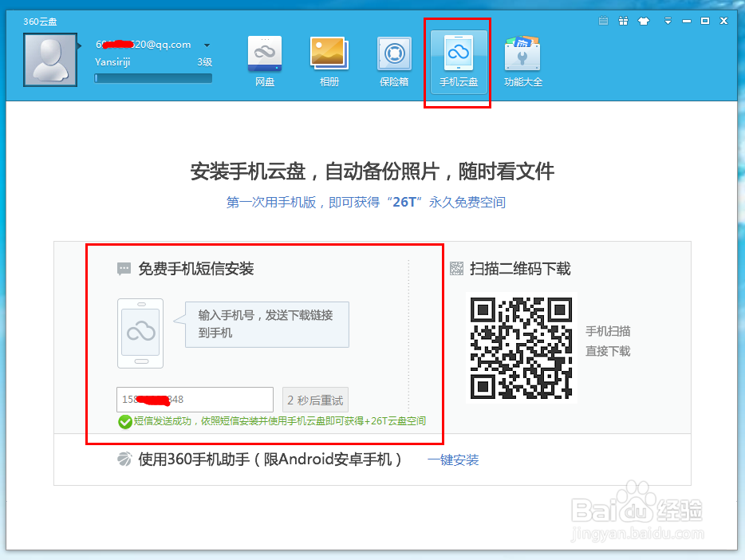The height and width of the screenshot is (560, 745).
Task: Open the 相册 photo album section
Action: (329, 61)
